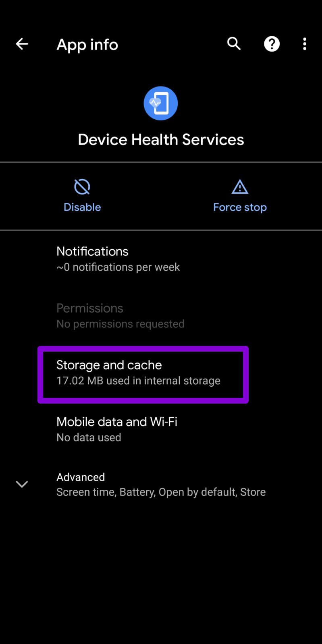
Task: Tap 'Screen time, Battery, Open by default' summary
Action: click(161, 492)
